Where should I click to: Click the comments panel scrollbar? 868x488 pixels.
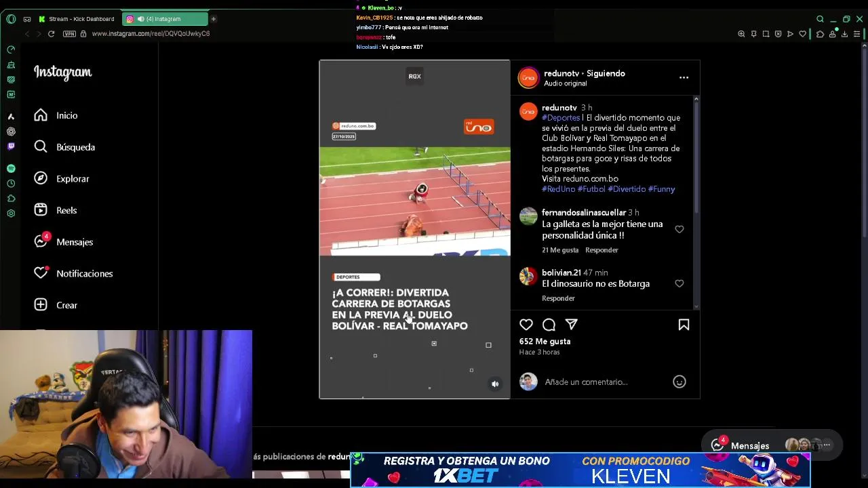[x=696, y=156]
